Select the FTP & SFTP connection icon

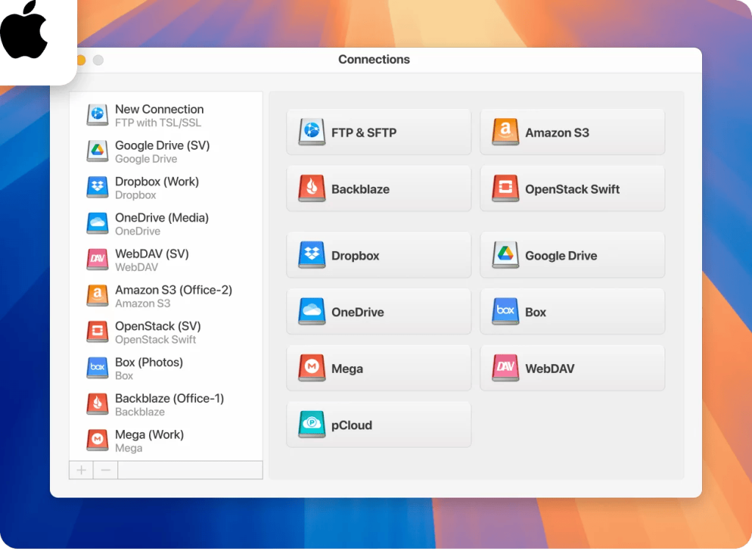(311, 131)
